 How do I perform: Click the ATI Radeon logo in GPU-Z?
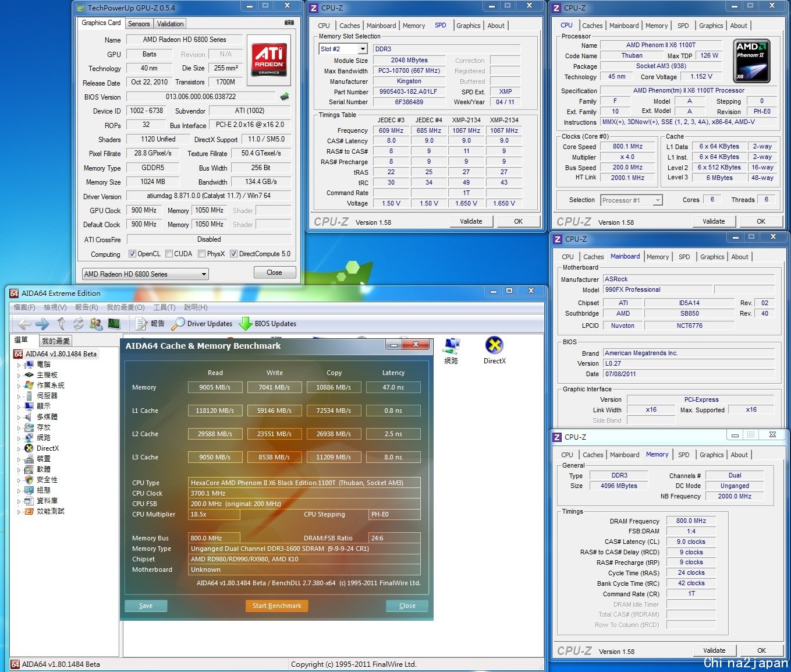pos(269,59)
